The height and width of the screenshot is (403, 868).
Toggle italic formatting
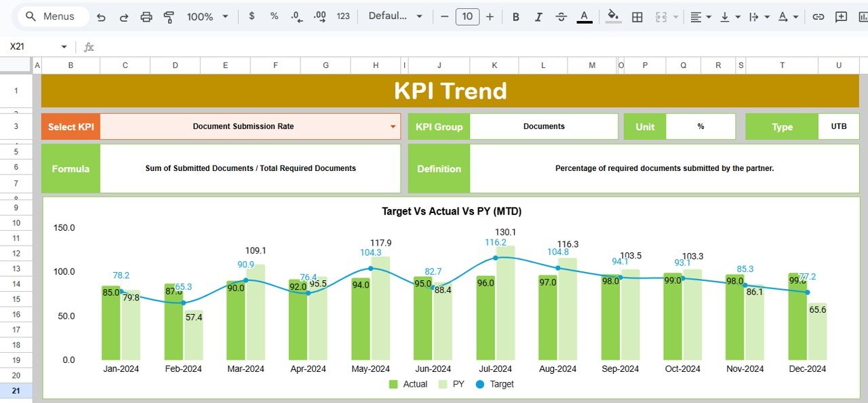click(x=538, y=17)
